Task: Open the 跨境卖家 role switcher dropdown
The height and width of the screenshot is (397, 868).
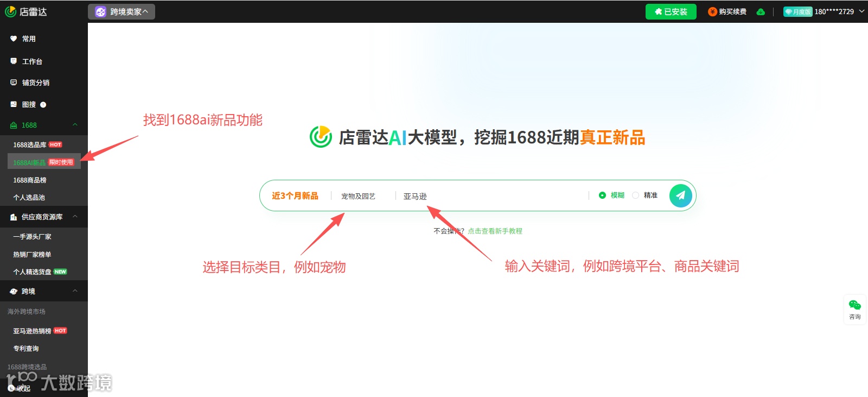Action: tap(122, 11)
